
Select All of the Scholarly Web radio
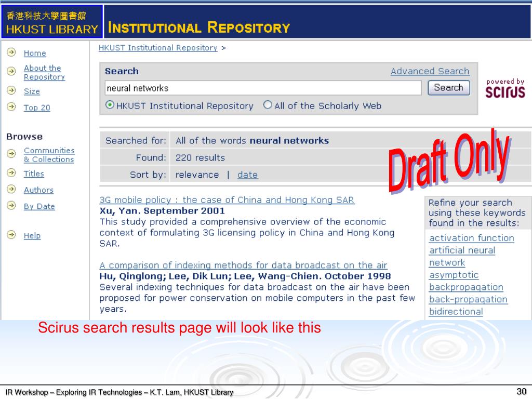click(268, 105)
